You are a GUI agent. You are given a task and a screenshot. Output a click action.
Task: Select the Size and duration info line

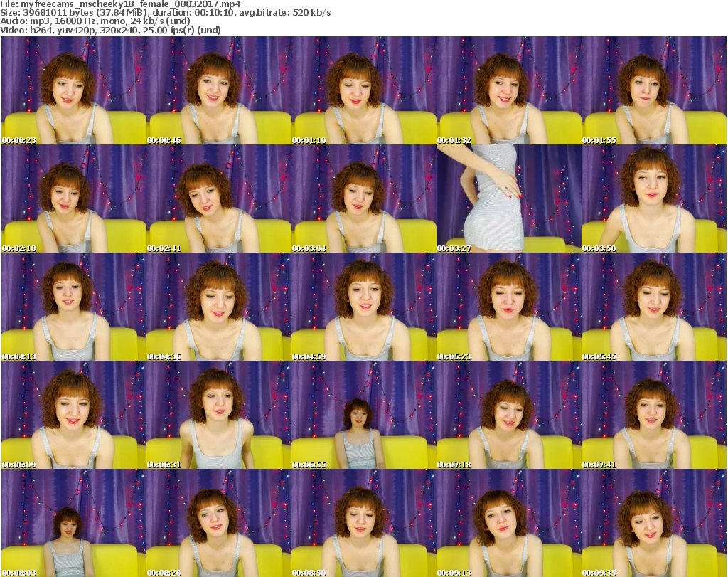pyautogui.click(x=165, y=13)
